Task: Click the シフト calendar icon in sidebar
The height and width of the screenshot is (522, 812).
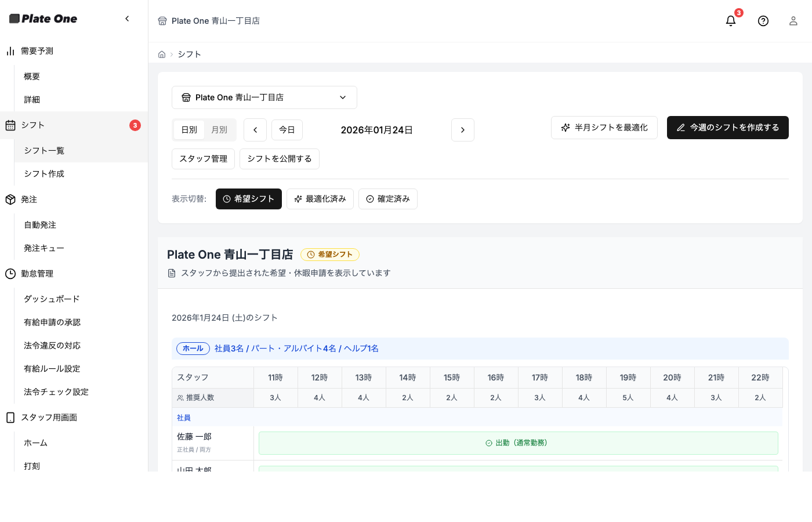Action: click(x=10, y=125)
